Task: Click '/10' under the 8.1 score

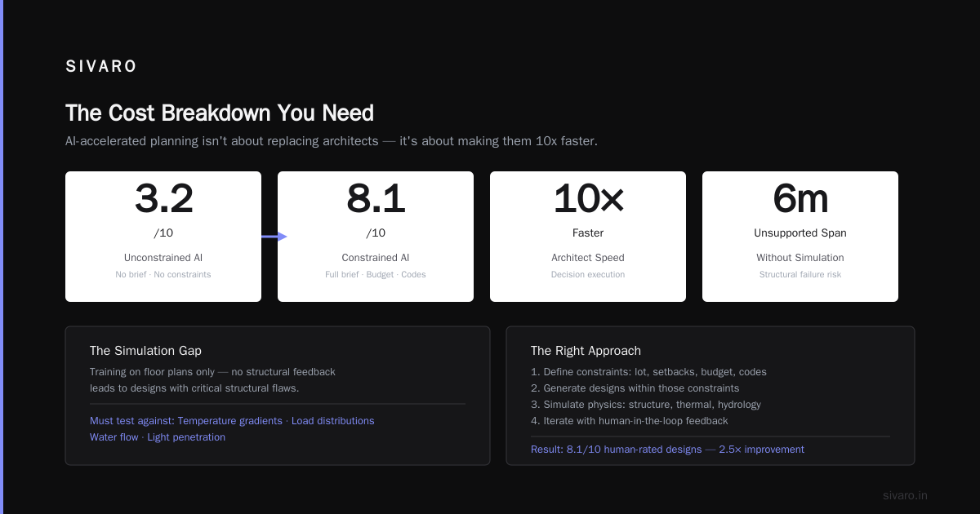Action: (x=376, y=233)
